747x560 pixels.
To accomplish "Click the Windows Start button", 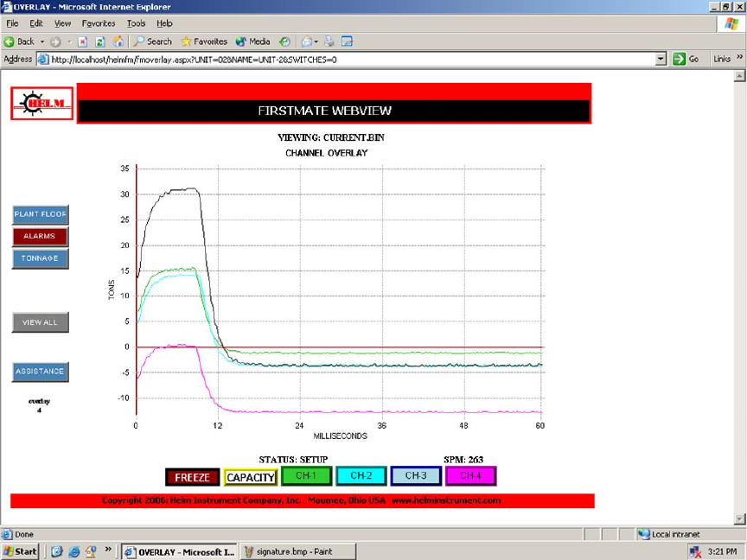I will point(20,551).
